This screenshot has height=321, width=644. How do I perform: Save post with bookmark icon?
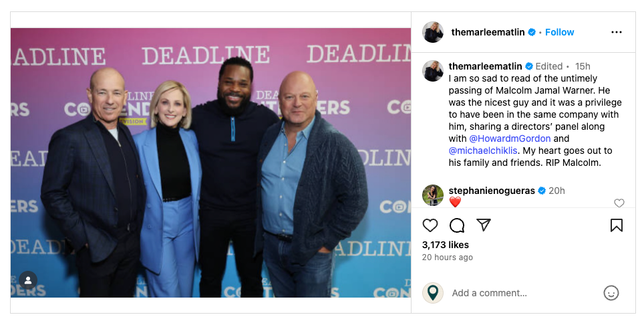tap(616, 225)
